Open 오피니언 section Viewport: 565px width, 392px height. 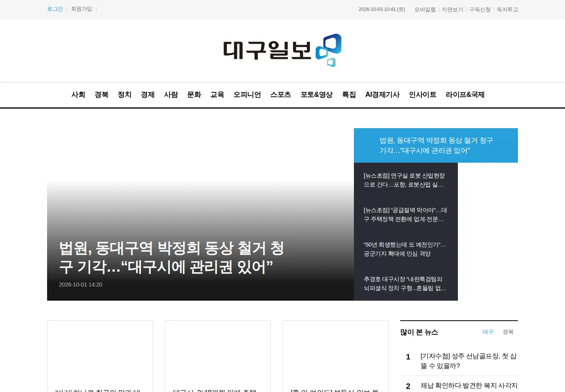click(x=247, y=95)
